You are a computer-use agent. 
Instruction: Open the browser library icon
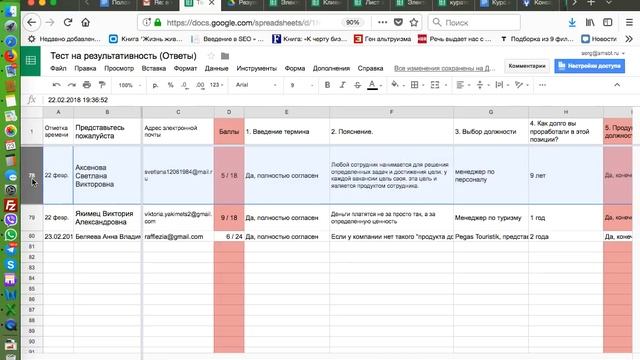coord(590,22)
